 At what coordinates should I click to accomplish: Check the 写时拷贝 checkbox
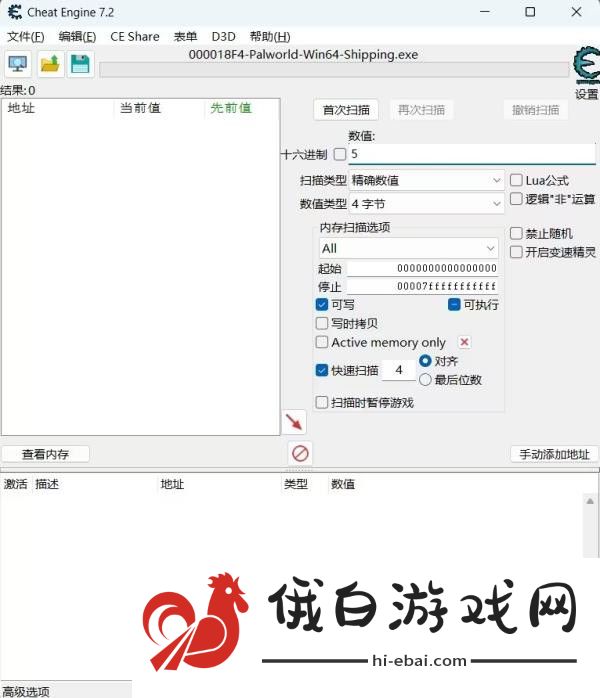coord(321,323)
